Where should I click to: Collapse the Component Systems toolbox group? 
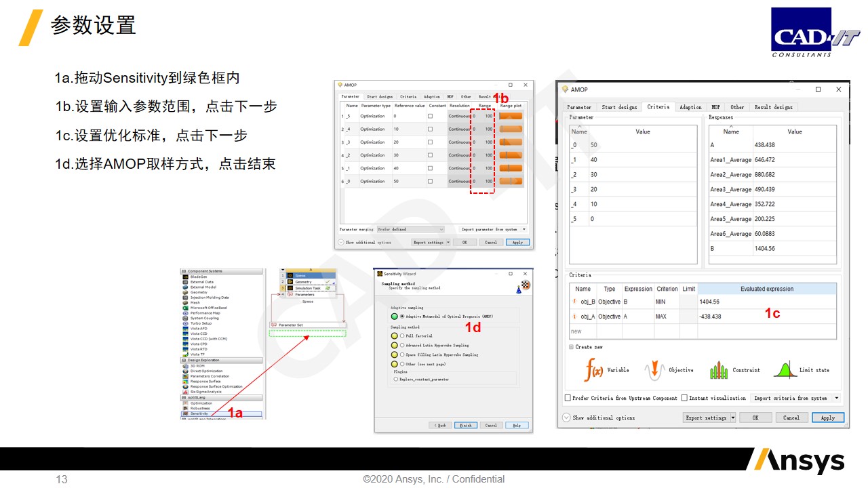pos(184,271)
